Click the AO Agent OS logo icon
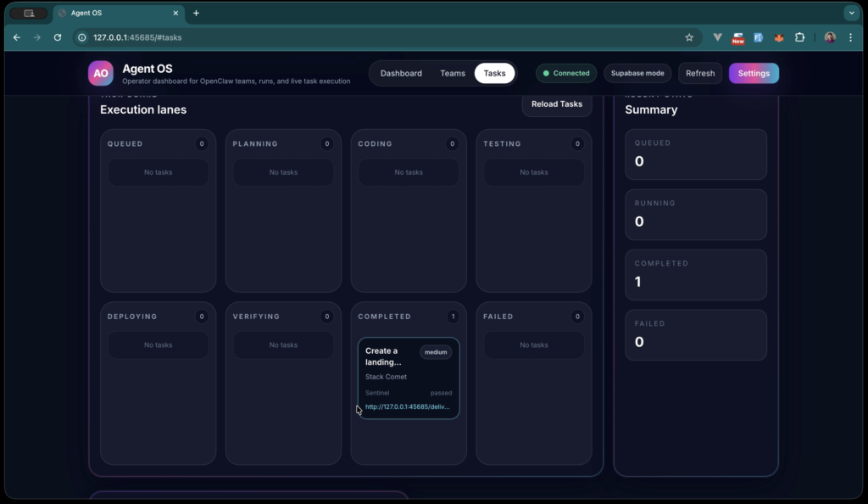The height and width of the screenshot is (504, 868). click(100, 74)
